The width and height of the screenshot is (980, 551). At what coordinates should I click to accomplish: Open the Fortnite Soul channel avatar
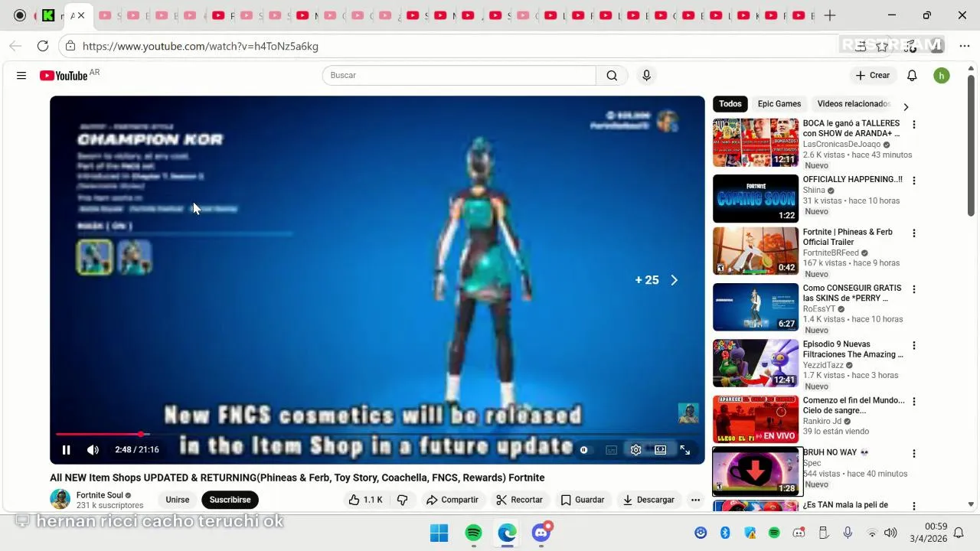(x=60, y=500)
